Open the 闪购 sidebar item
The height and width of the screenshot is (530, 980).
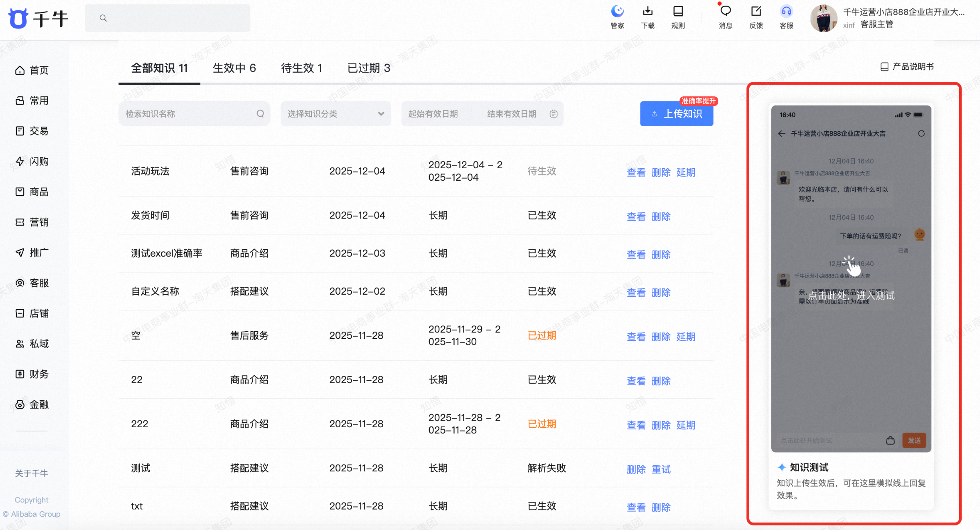click(x=32, y=161)
